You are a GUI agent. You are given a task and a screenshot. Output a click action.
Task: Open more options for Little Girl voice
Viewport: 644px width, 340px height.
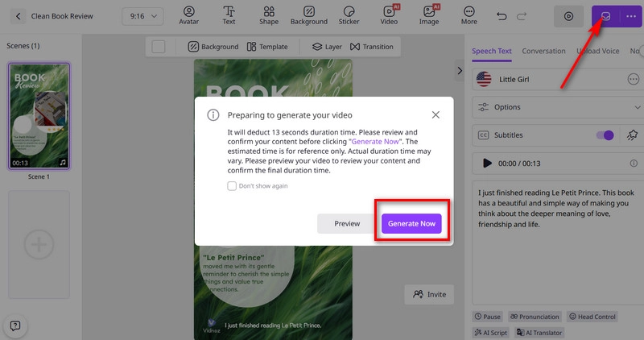click(633, 79)
